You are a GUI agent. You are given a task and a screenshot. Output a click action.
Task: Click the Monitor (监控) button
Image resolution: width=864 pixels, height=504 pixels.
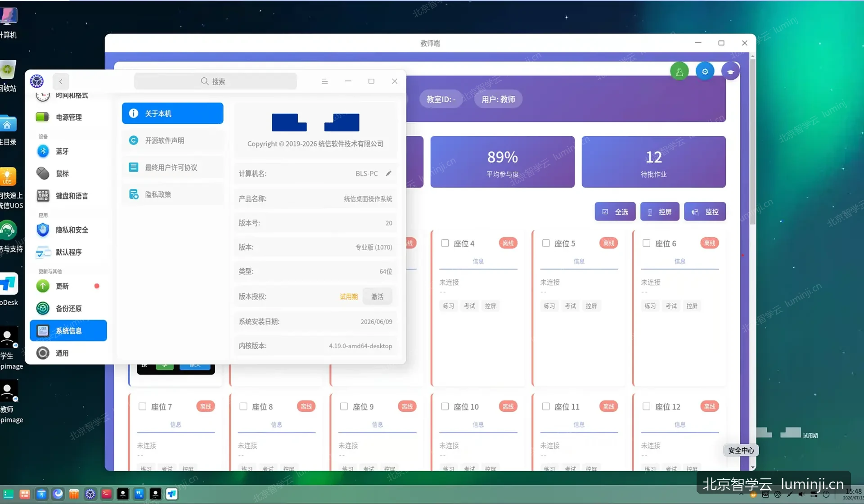[705, 211]
